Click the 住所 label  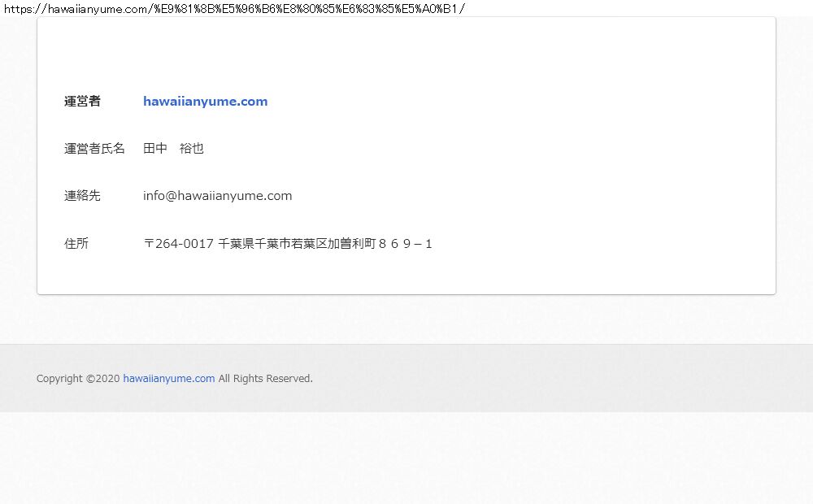(76, 243)
